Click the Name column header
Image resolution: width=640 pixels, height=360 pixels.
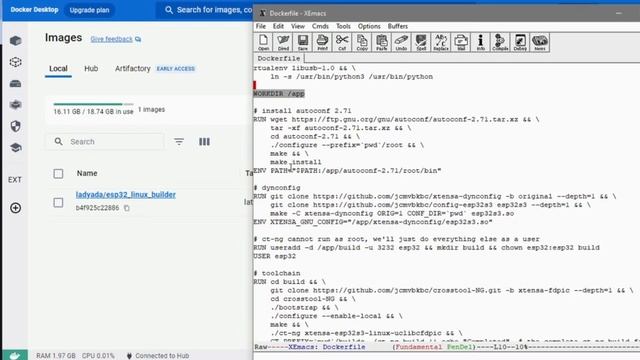[87, 173]
